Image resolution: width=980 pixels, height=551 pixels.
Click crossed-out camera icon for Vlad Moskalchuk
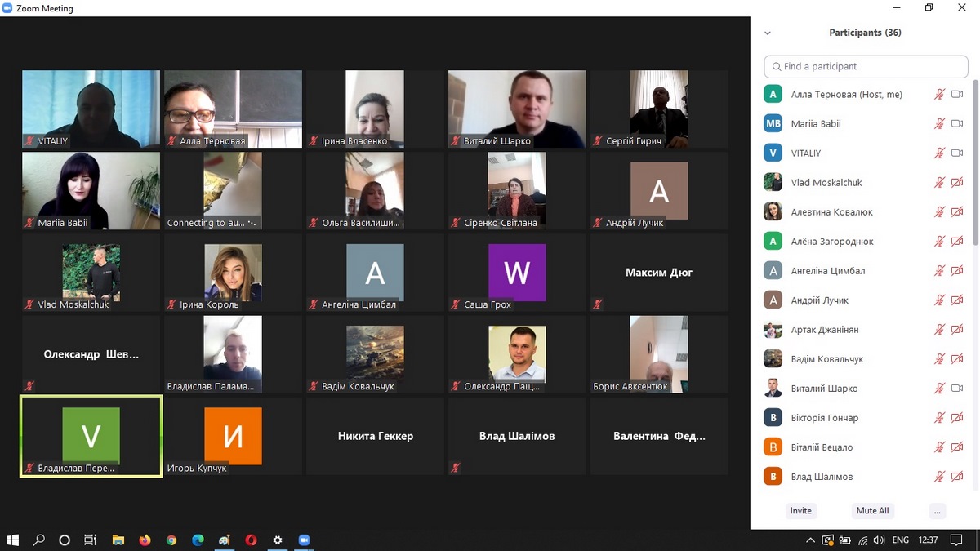pos(957,183)
